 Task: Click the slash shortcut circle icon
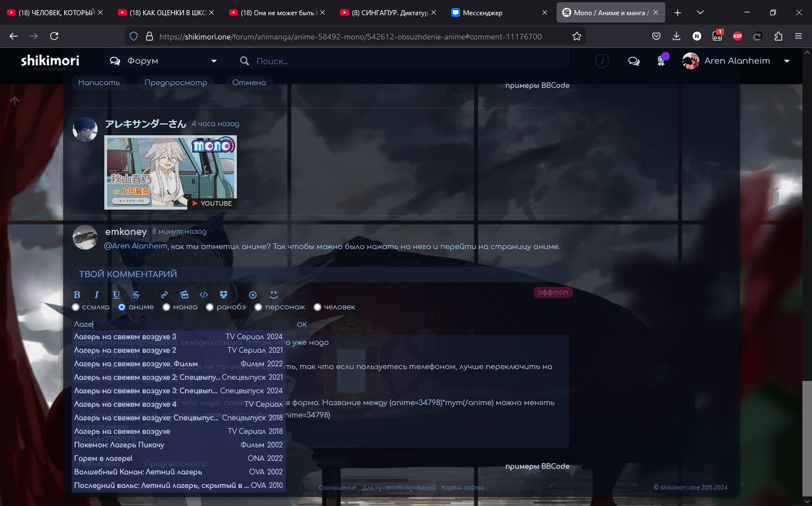pos(602,61)
